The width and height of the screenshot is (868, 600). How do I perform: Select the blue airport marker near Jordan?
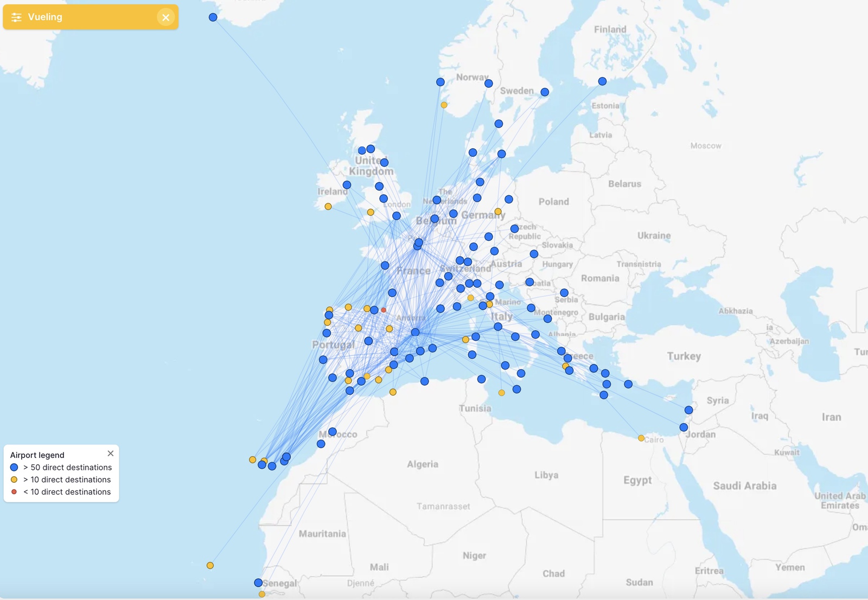pyautogui.click(x=684, y=427)
